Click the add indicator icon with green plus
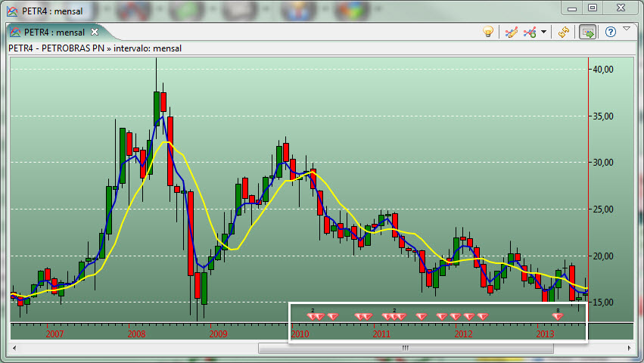 pos(530,32)
